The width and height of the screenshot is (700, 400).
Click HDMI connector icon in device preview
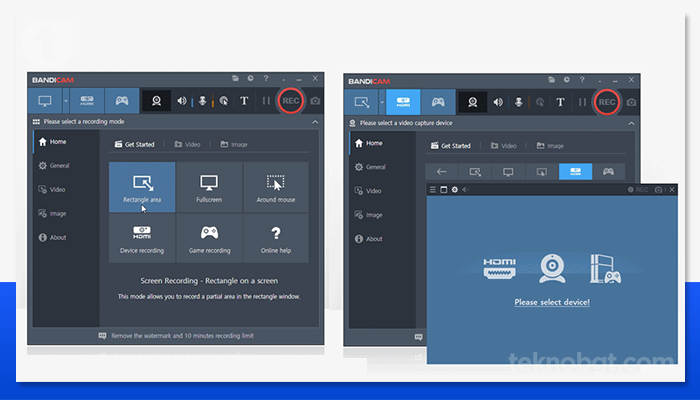pos(500,269)
